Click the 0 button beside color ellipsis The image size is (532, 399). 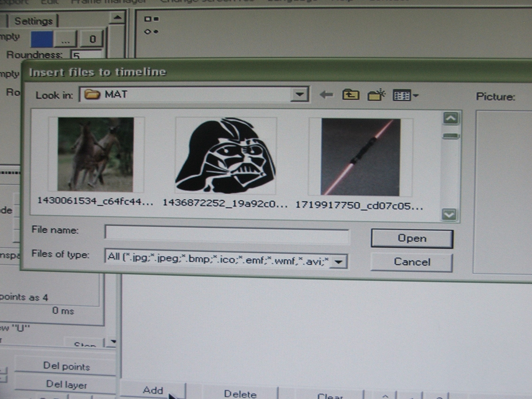coord(92,39)
